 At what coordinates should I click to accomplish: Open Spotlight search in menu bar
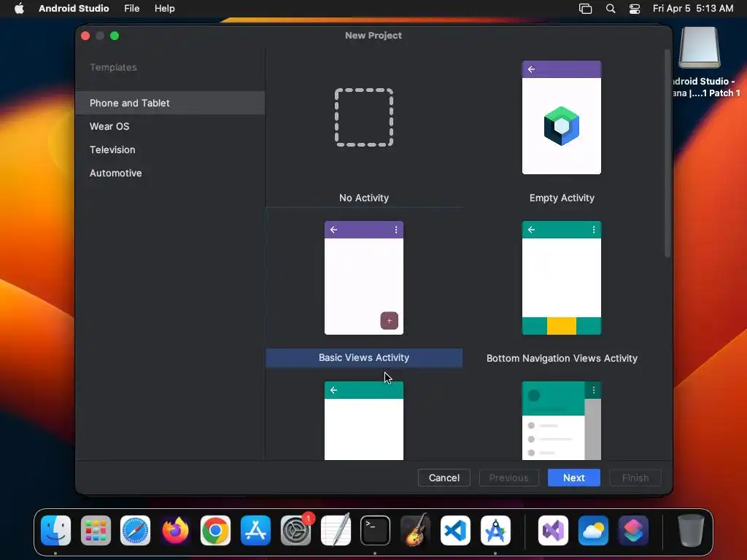pyautogui.click(x=611, y=9)
